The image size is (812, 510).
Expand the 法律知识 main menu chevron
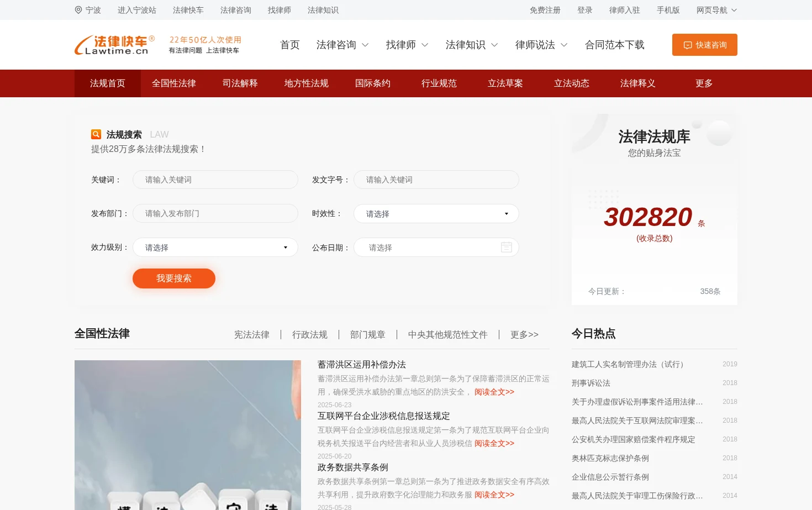click(x=494, y=45)
